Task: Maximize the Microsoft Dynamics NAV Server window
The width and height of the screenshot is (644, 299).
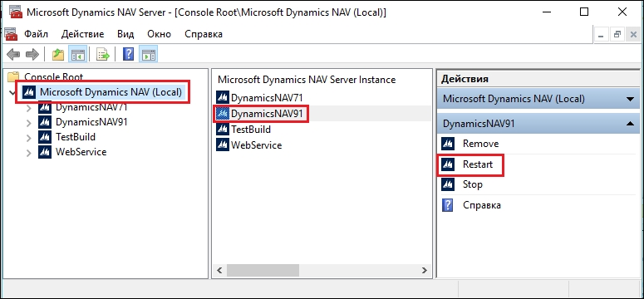Action: pos(583,12)
